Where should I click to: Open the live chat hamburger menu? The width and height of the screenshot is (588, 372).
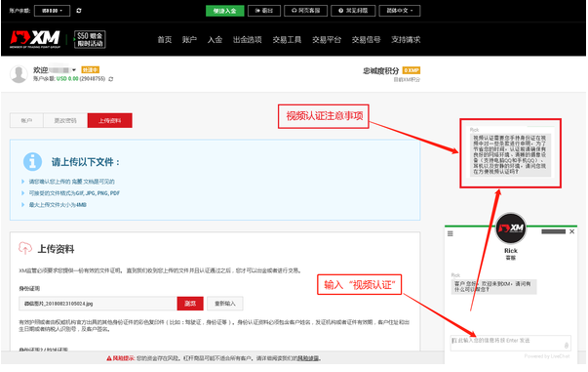[450, 233]
